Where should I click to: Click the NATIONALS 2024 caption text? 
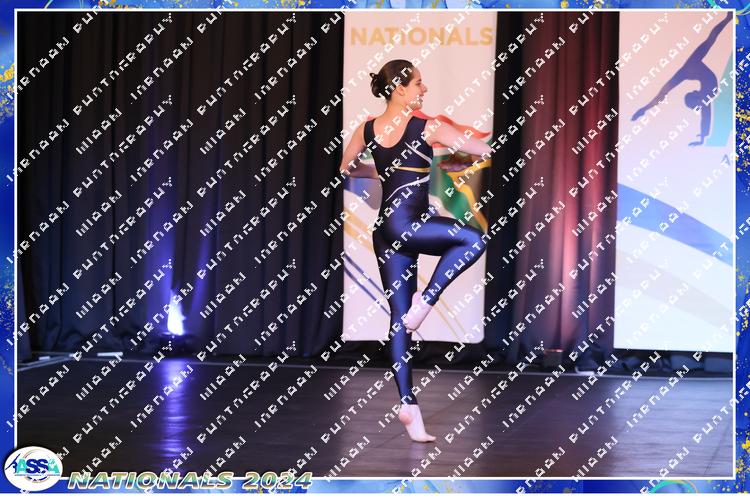pos(190,480)
